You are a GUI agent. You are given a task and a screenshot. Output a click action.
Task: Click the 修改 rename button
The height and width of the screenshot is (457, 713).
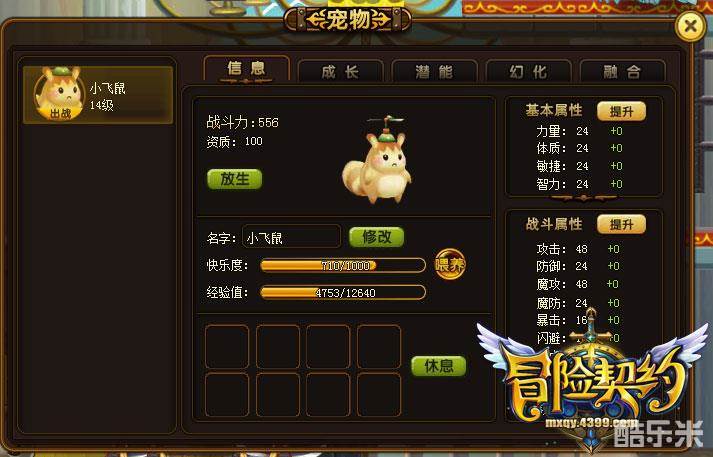pyautogui.click(x=377, y=237)
